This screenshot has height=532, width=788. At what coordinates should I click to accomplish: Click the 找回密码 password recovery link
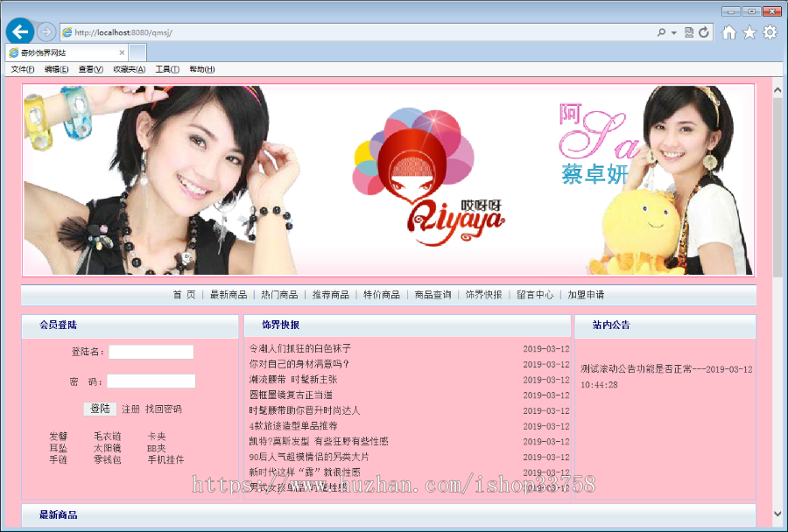[x=163, y=409]
